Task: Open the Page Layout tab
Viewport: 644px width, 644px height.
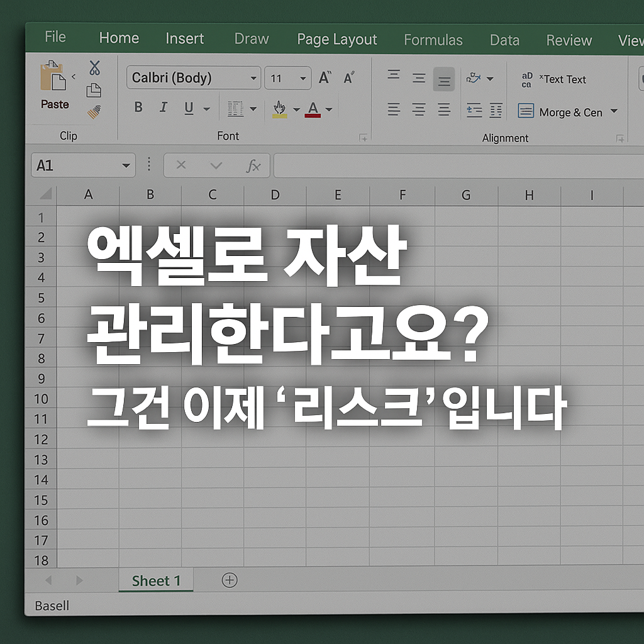Action: pos(337,40)
